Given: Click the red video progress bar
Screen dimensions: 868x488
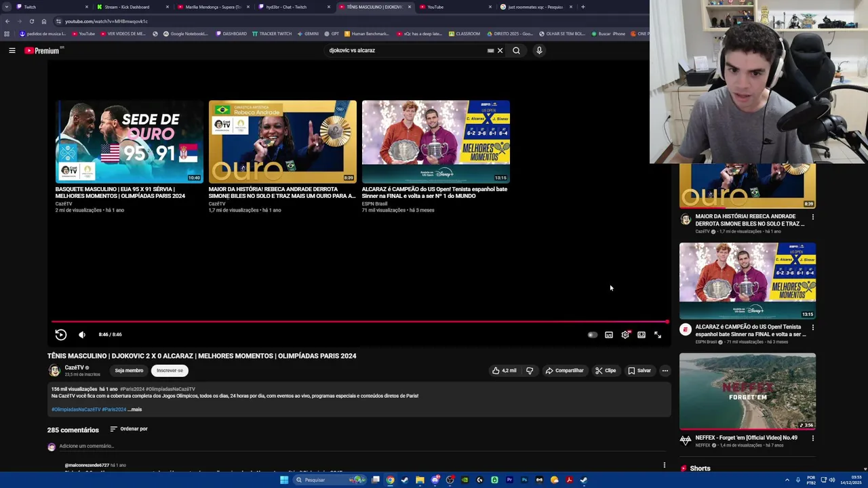Looking at the screenshot, I should 359,322.
